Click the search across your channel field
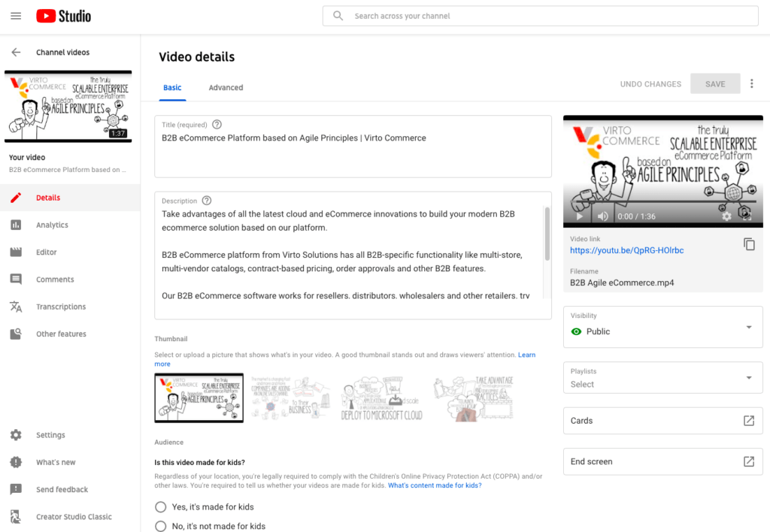This screenshot has height=532, width=770. [x=540, y=16]
